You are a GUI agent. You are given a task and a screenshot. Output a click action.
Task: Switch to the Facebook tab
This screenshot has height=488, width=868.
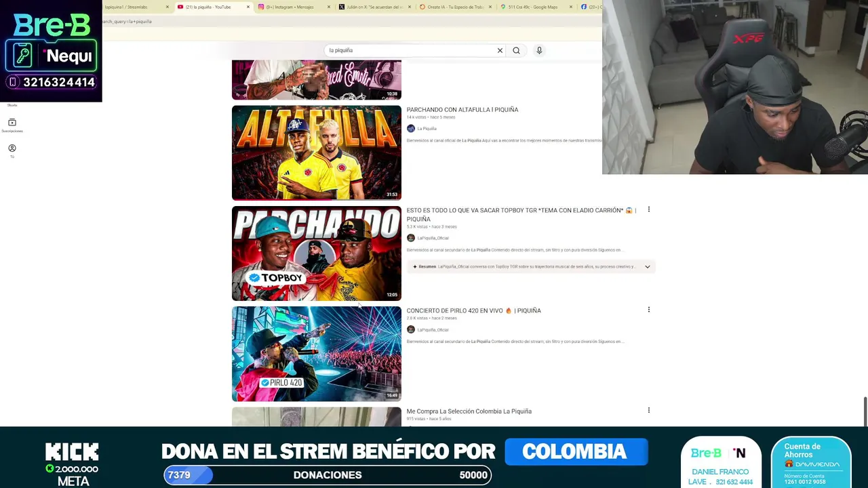pyautogui.click(x=590, y=7)
